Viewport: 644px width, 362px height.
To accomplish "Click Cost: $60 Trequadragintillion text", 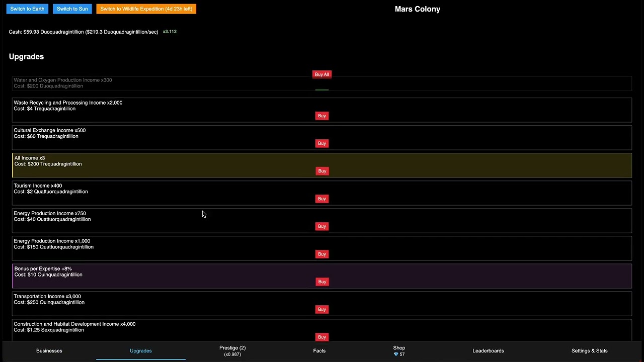I will [x=46, y=136].
